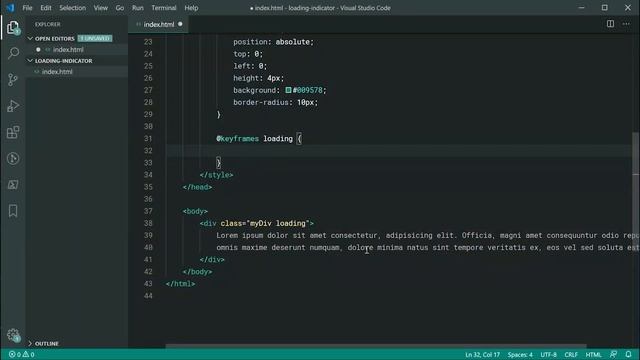Click the <body> opening tag
This screenshot has height=360, width=640.
pyautogui.click(x=195, y=211)
